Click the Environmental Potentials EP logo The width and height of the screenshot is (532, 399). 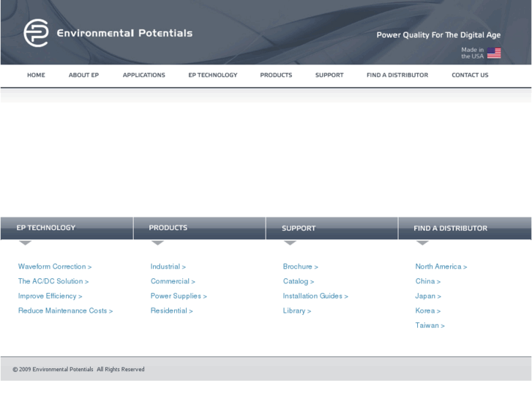click(x=36, y=33)
